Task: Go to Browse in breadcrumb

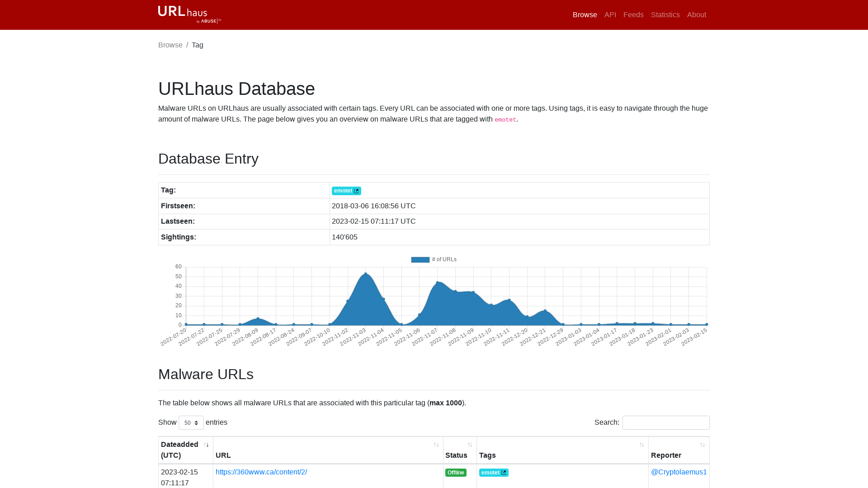Action: (x=170, y=45)
